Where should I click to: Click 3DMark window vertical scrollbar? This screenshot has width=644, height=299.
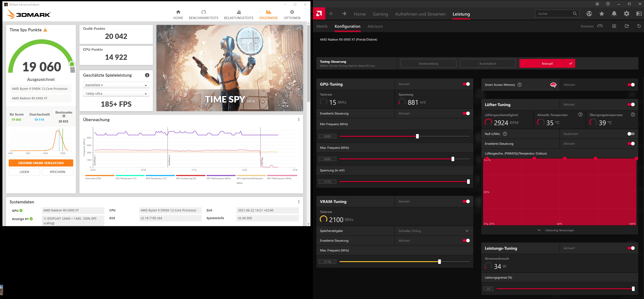click(x=308, y=64)
